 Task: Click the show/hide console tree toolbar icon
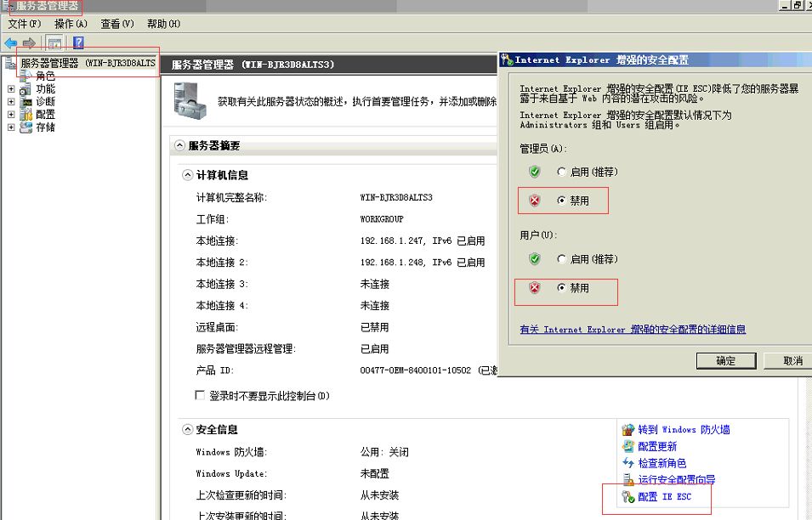pyautogui.click(x=54, y=42)
